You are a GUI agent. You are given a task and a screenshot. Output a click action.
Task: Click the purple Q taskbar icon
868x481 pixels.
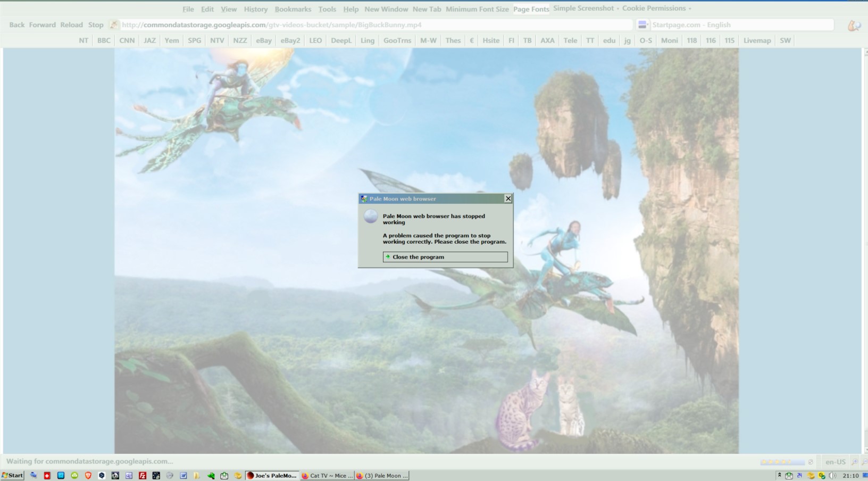(x=129, y=476)
